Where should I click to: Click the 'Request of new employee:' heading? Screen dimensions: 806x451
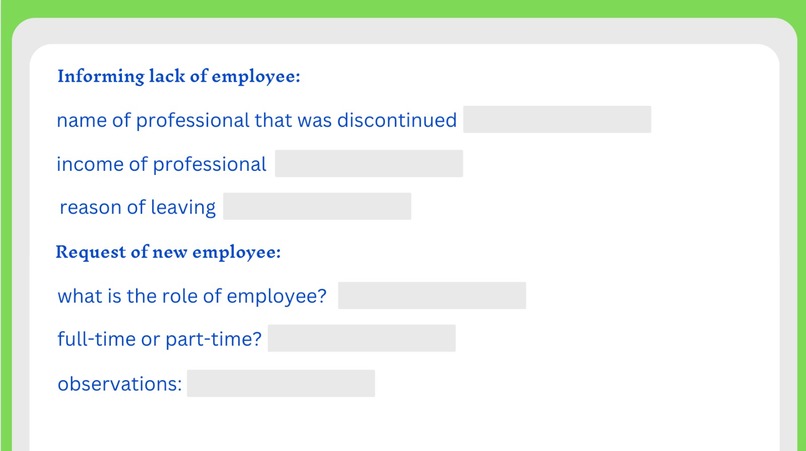(x=168, y=252)
